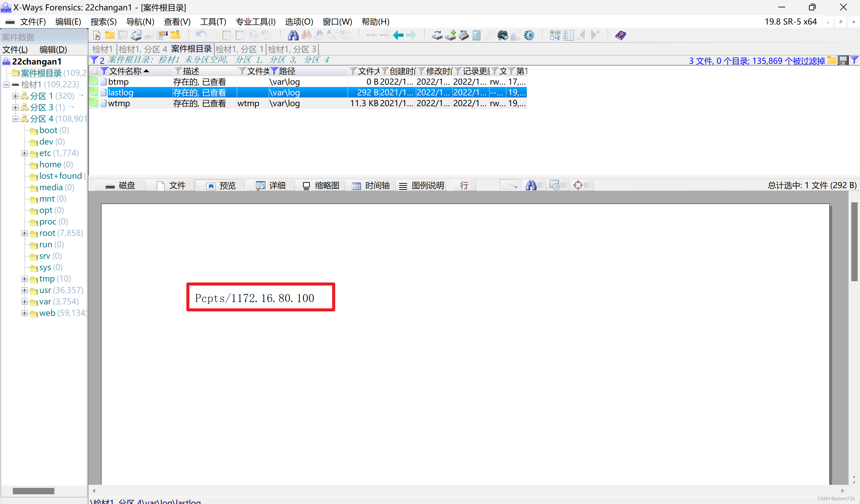Open the 专业工具(I) menu
This screenshot has height=504, width=860.
255,22
